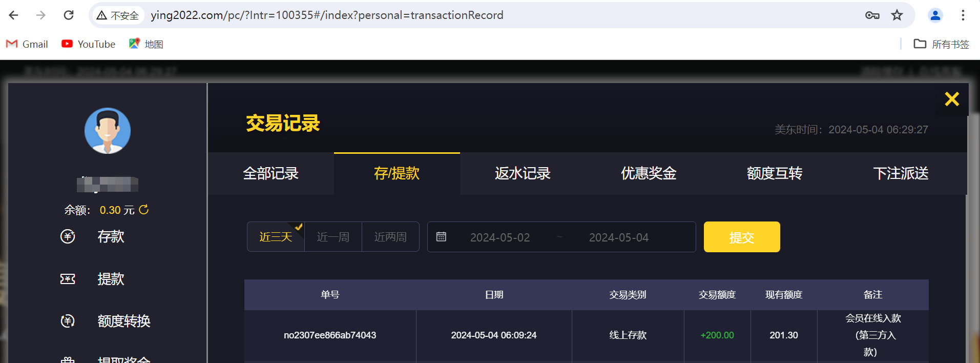Click the 201.30 balance cell
Image resolution: width=980 pixels, height=363 pixels.
784,335
